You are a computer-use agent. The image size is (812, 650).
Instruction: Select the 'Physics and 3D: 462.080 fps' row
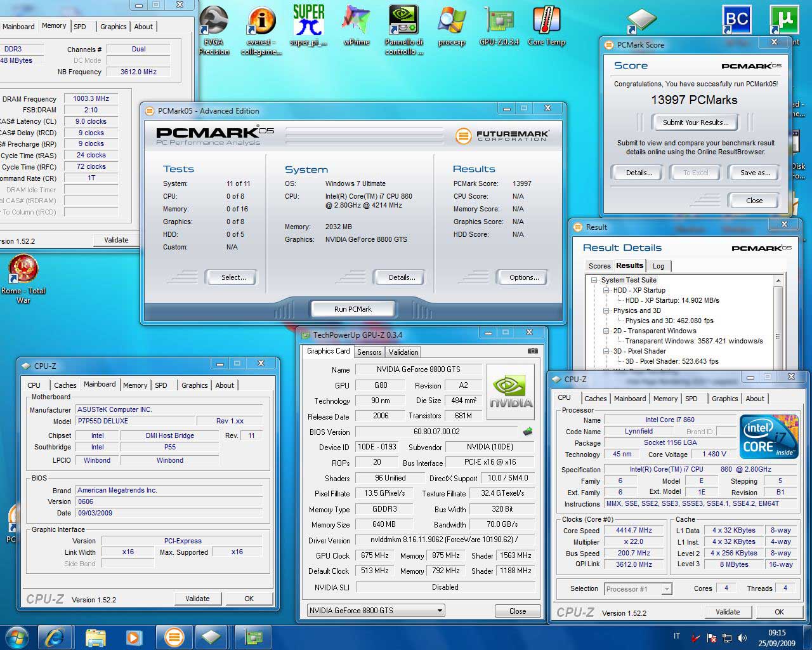pos(669,321)
